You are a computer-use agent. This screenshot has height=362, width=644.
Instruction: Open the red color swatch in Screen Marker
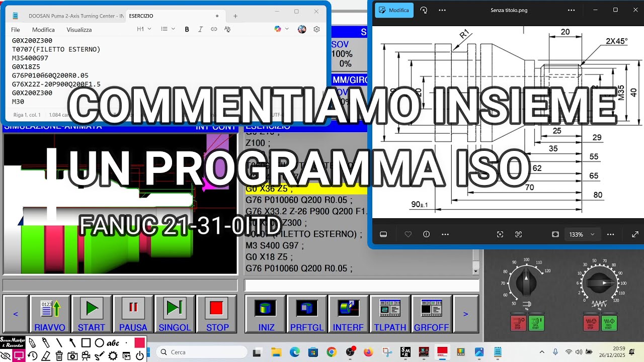click(x=140, y=343)
